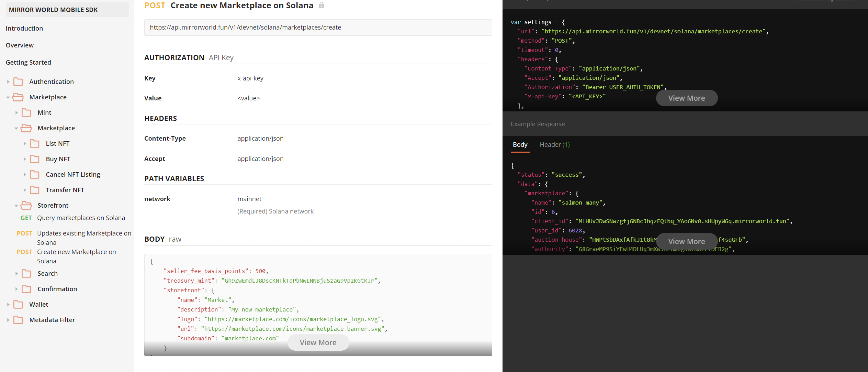
Task: Click the Mint folder icon
Action: click(x=26, y=113)
